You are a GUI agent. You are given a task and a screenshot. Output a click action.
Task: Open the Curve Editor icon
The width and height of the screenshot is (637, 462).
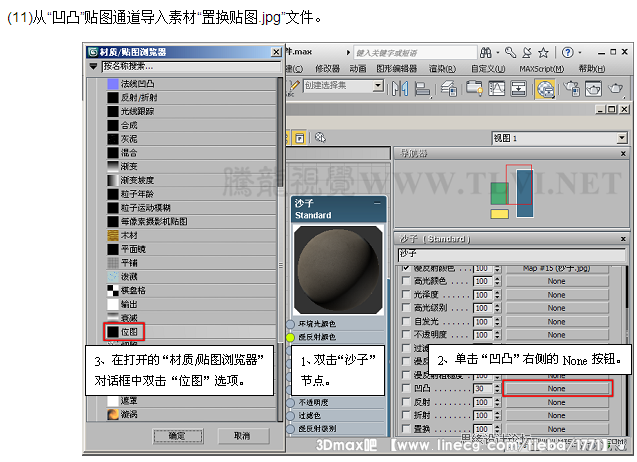click(x=496, y=88)
